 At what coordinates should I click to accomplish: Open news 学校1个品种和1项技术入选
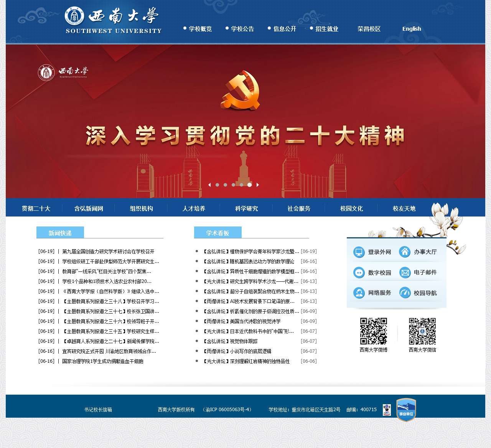[x=107, y=281]
